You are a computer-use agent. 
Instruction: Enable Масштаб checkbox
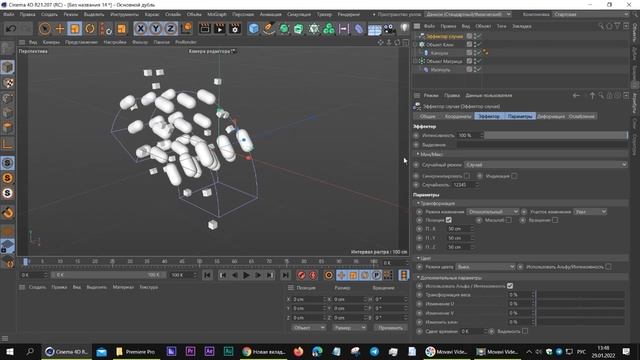tap(509, 220)
